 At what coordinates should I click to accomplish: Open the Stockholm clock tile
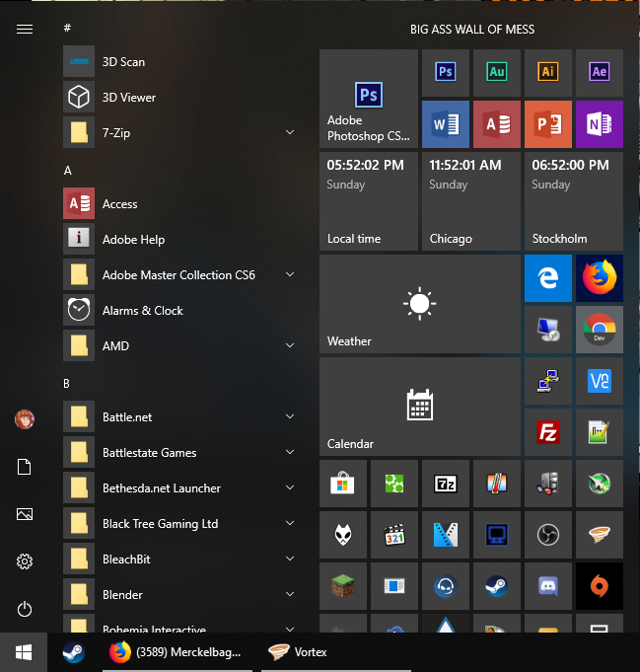574,201
